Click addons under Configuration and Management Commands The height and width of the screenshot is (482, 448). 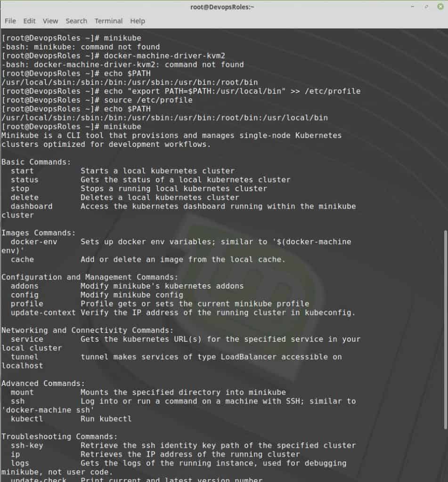tap(24, 286)
